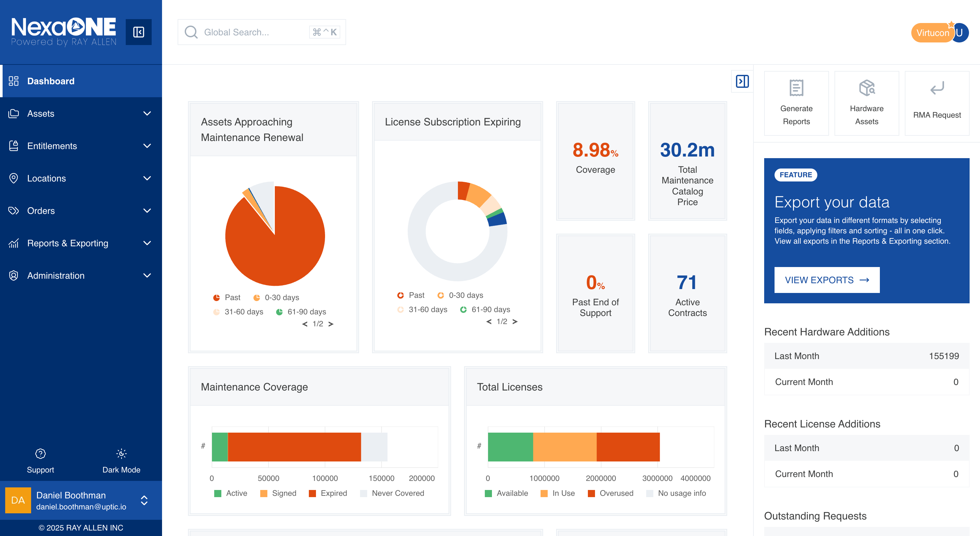Open Hardware Assets quick action
Screen dimensions: 980x536
[866, 103]
